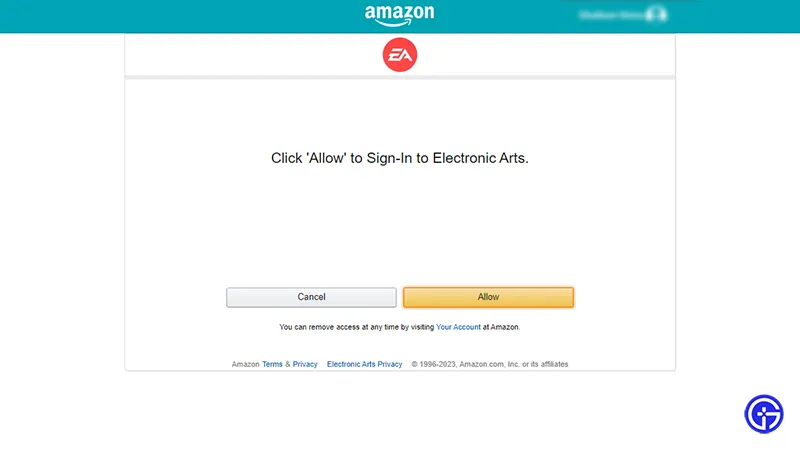Click the Cancel button

coord(311,297)
